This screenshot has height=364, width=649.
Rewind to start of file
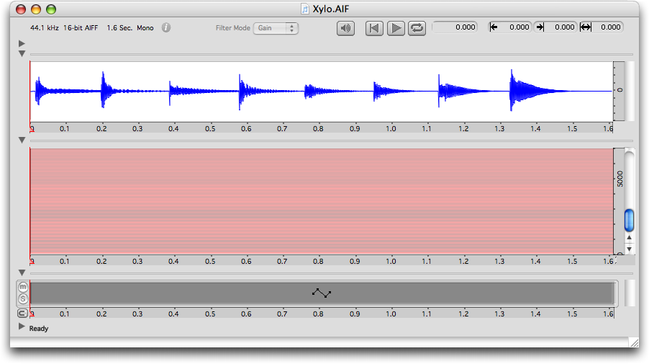(374, 28)
